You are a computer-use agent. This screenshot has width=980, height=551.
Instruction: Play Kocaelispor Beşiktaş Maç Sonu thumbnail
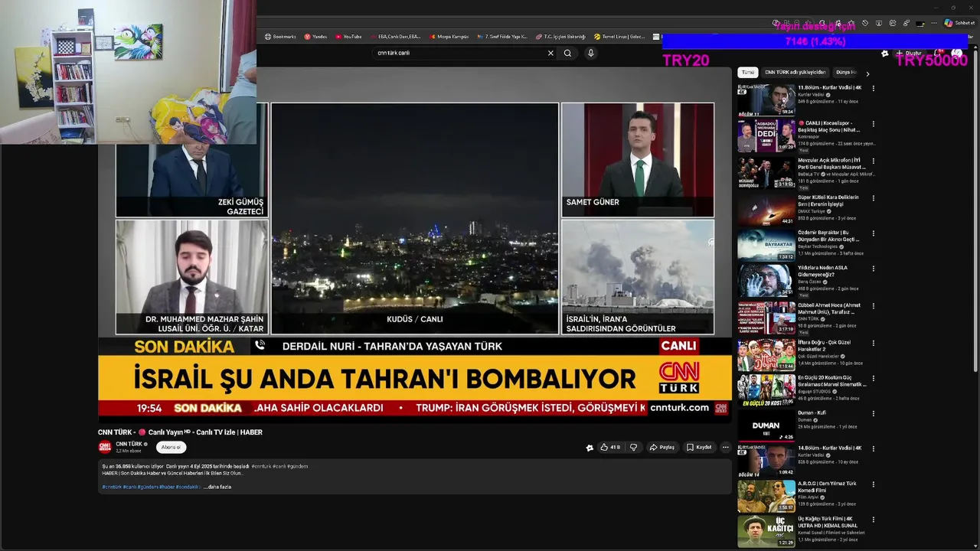pos(766,136)
